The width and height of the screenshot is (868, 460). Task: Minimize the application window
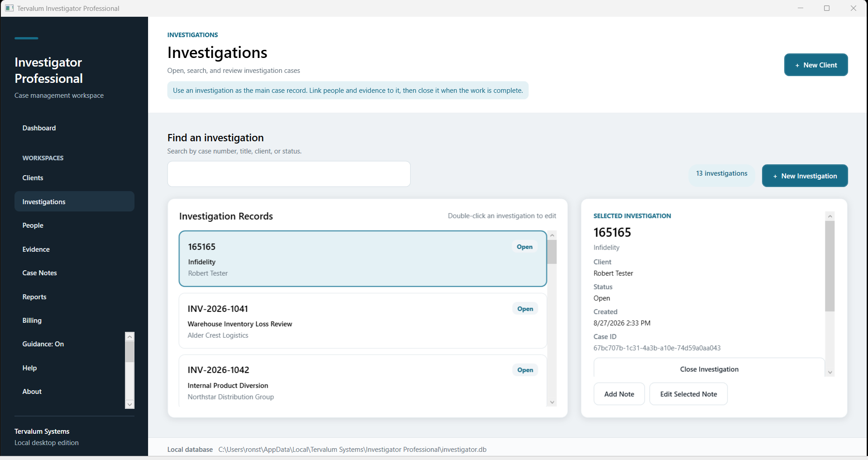(x=801, y=8)
